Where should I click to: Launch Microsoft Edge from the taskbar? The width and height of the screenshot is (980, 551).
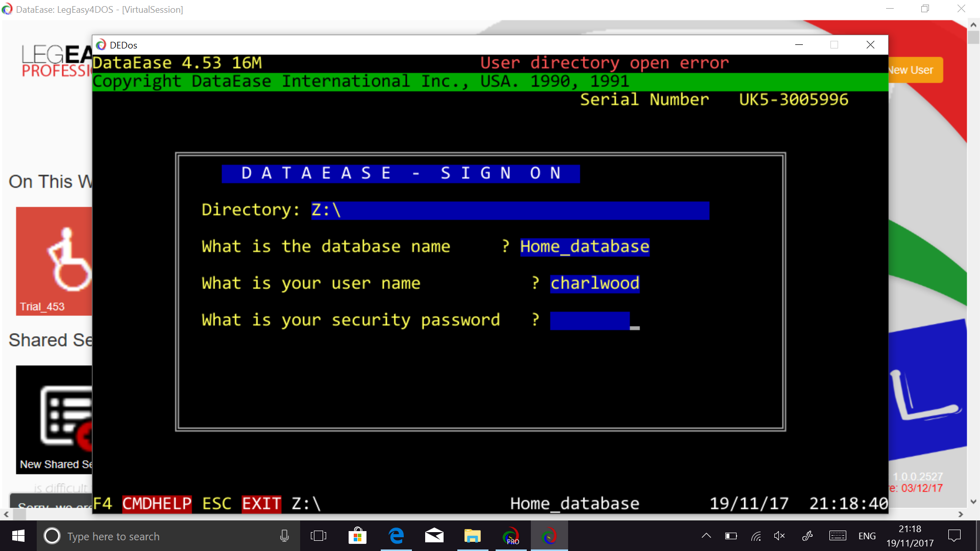point(396,536)
